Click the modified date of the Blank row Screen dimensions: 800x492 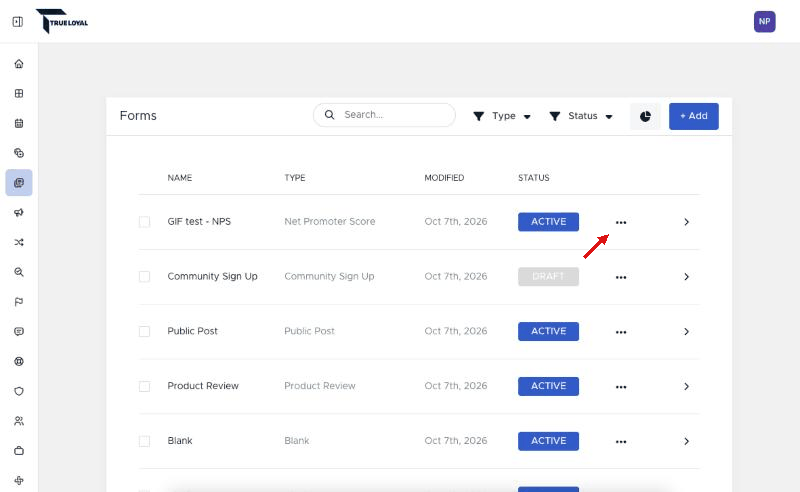tap(456, 440)
